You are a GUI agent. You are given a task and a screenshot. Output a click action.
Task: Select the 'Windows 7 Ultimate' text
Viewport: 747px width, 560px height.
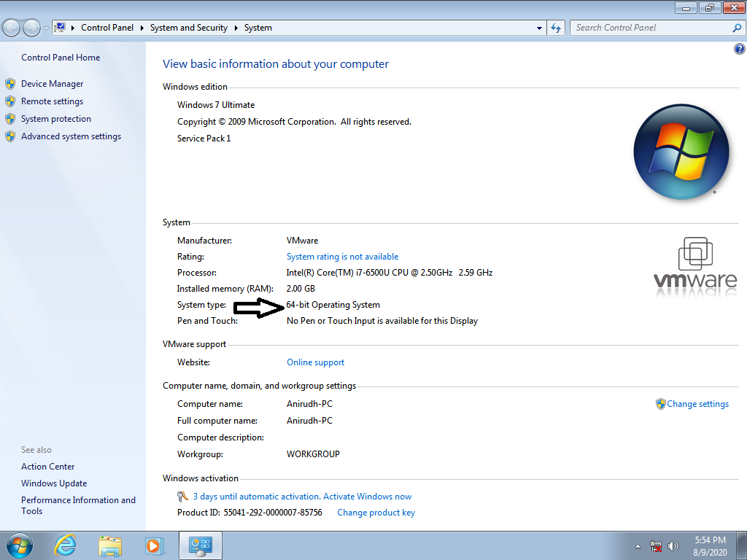(216, 105)
